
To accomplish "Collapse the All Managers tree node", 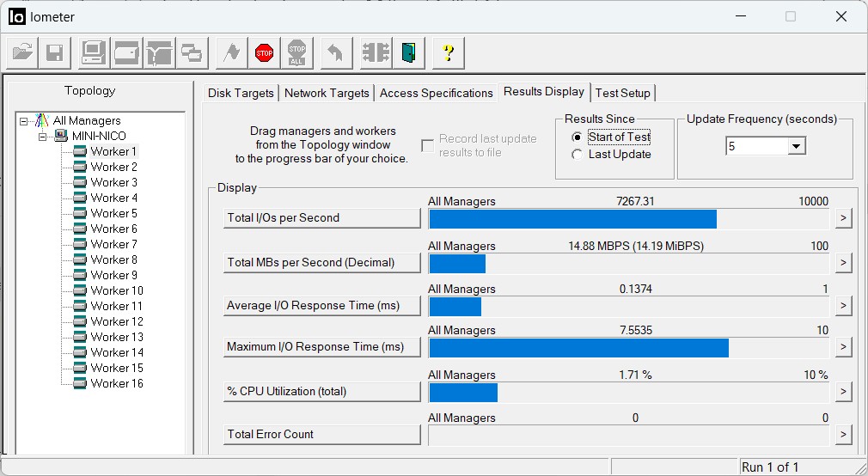I will point(24,121).
